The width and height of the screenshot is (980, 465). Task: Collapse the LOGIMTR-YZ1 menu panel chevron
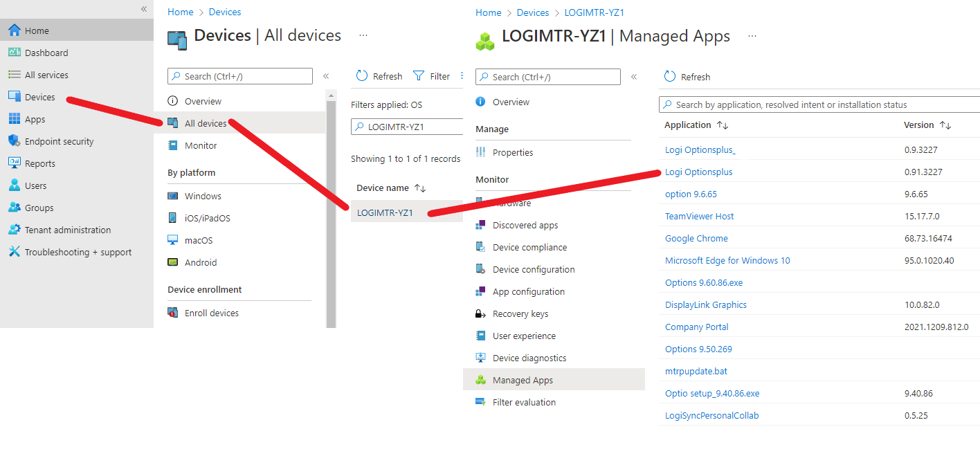point(634,77)
